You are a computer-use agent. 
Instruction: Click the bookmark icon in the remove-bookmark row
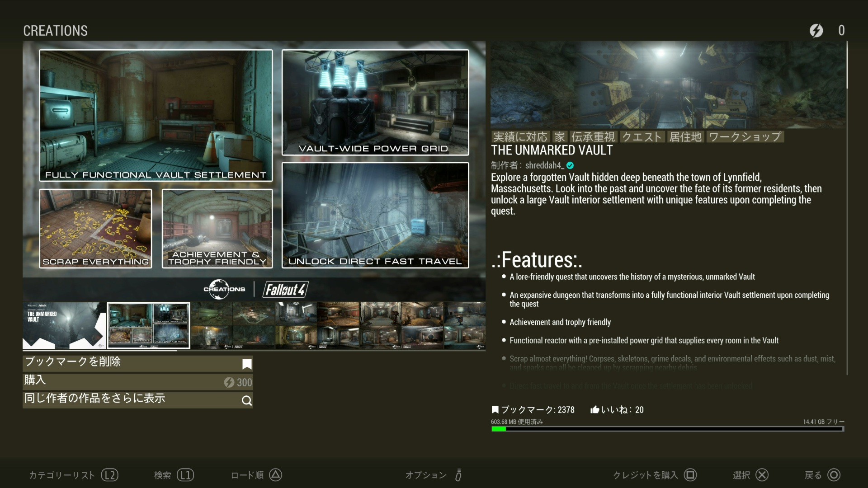247,364
